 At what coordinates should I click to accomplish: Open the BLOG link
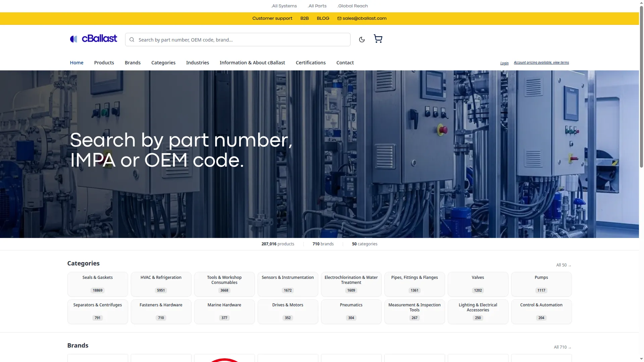[323, 18]
